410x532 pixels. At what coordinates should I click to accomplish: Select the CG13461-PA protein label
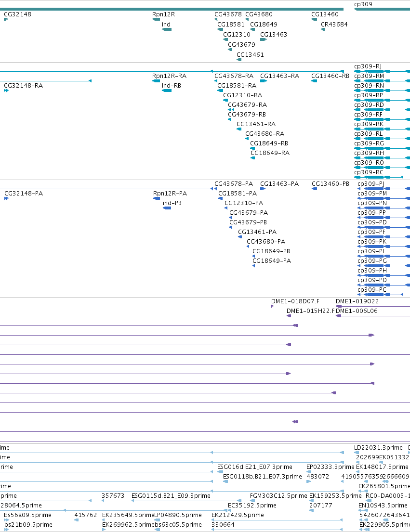(x=257, y=232)
